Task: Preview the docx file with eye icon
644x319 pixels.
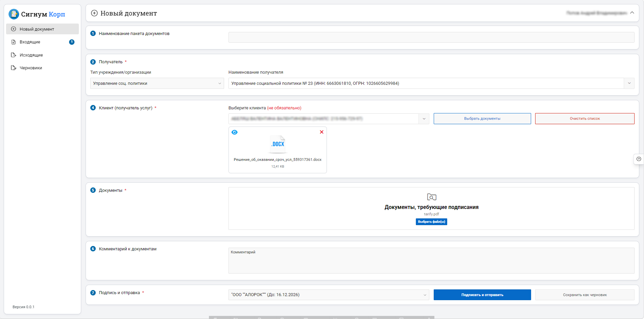Action: click(235, 132)
